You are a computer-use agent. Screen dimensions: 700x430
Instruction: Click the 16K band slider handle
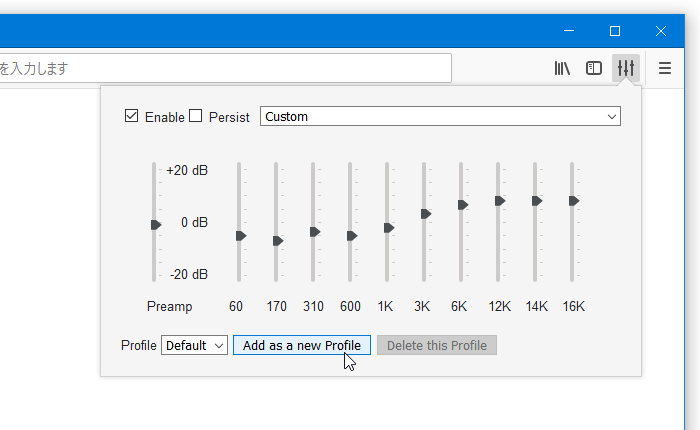point(574,201)
